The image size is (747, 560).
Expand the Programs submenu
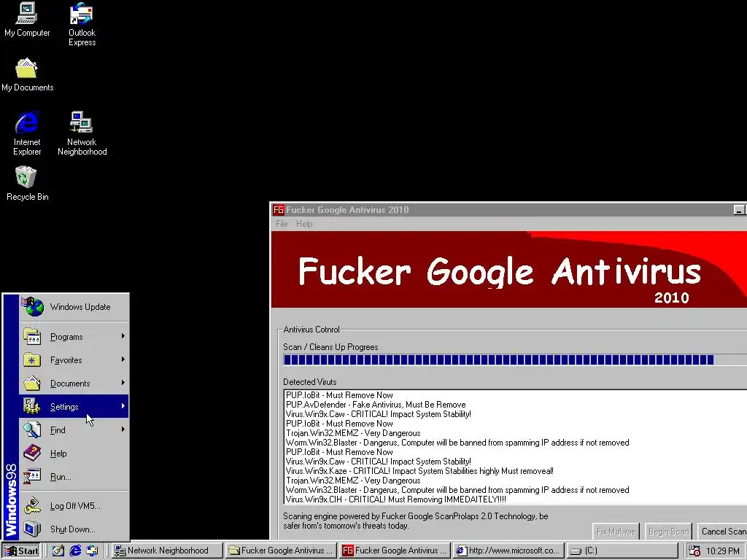[74, 337]
